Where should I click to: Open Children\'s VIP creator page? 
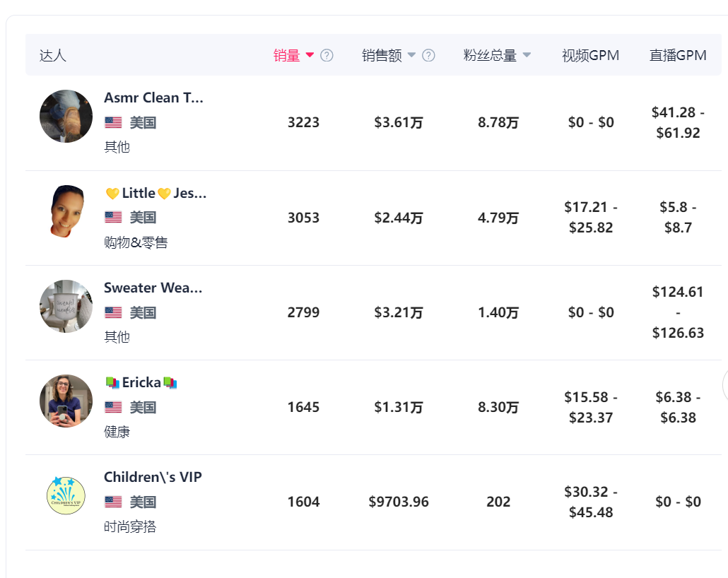(x=153, y=477)
